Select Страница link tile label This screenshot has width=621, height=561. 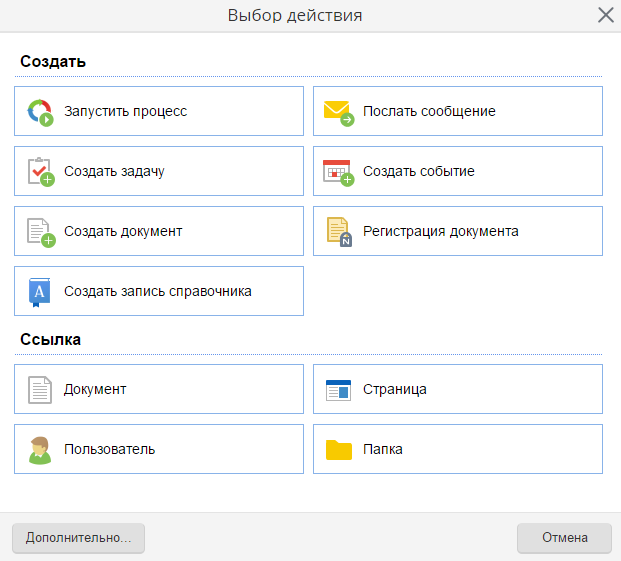(x=395, y=390)
